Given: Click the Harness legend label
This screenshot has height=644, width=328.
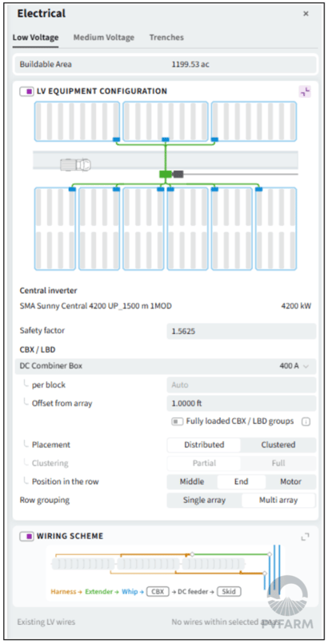Looking at the screenshot, I should [x=63, y=592].
